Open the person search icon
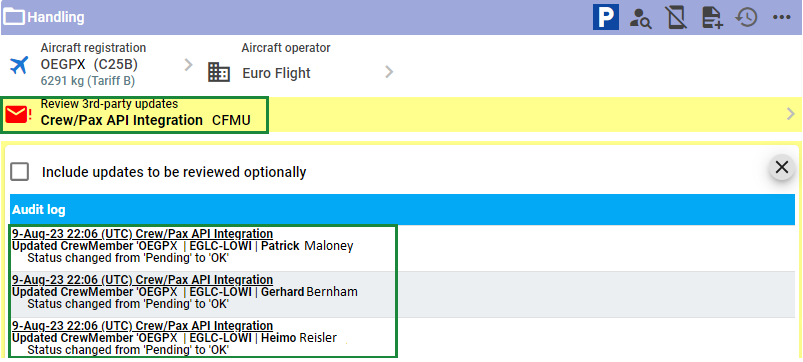The image size is (803, 362). coord(641,17)
